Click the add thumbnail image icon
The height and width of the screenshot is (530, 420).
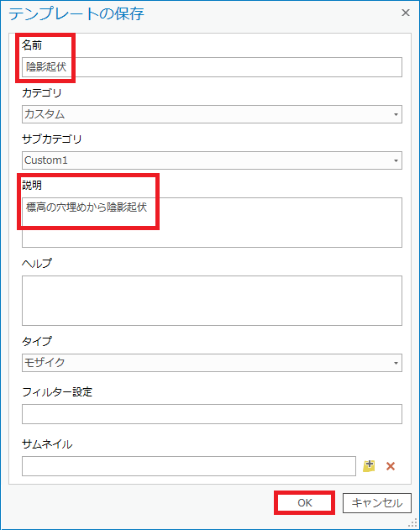point(369,466)
